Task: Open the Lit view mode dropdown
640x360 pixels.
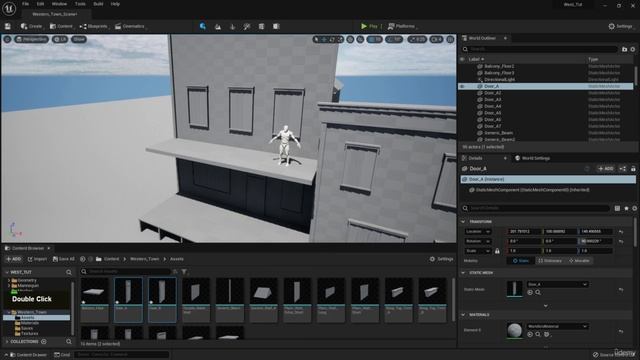Action: pyautogui.click(x=60, y=39)
